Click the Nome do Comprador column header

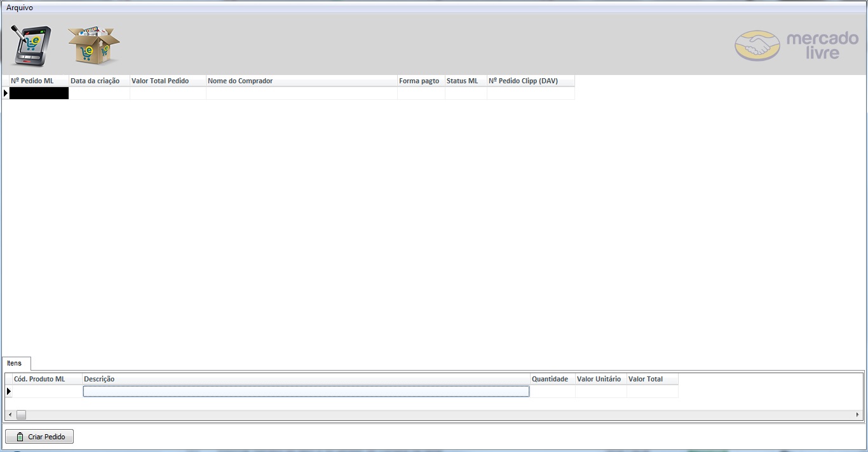click(x=301, y=81)
